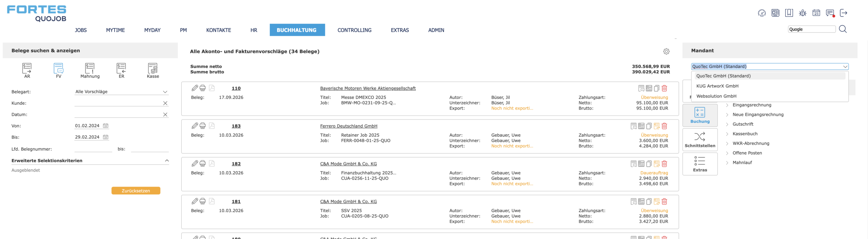Click edit pencil icon for Beleg 110
Viewport: 868px width, 239px height.
pyautogui.click(x=195, y=88)
